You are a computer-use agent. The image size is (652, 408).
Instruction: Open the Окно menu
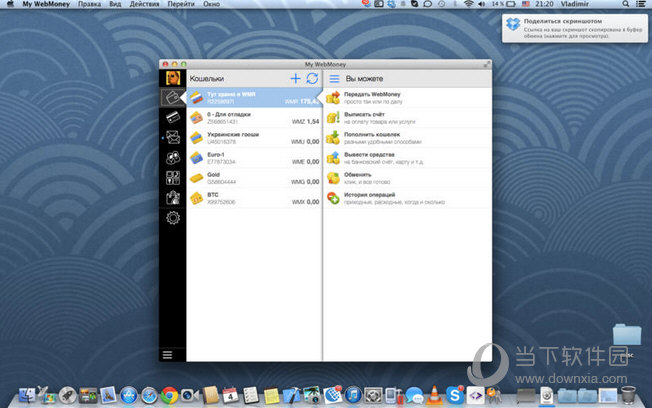(211, 4)
